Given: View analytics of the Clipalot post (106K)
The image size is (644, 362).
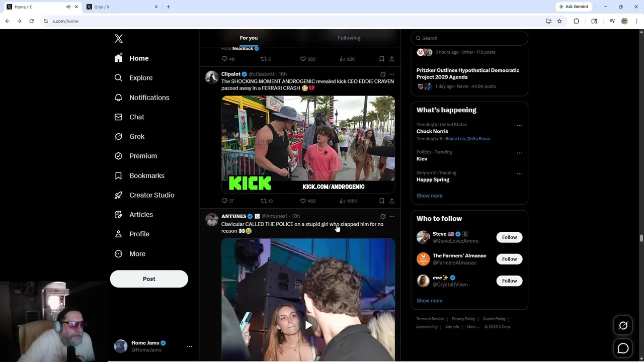Looking at the screenshot, I should pyautogui.click(x=348, y=201).
